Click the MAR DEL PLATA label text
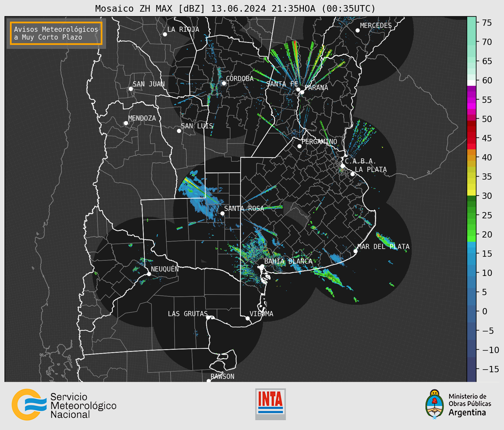 point(383,247)
